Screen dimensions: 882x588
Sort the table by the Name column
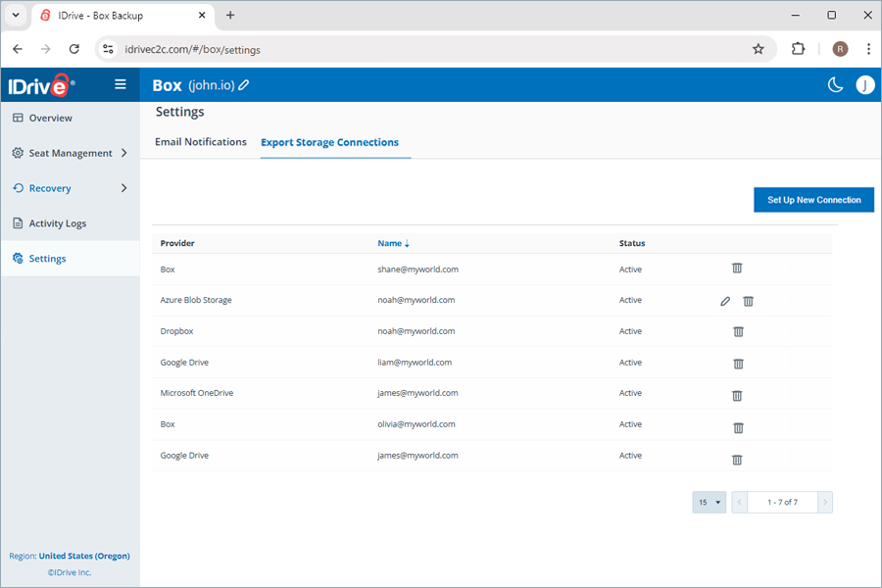[x=391, y=243]
